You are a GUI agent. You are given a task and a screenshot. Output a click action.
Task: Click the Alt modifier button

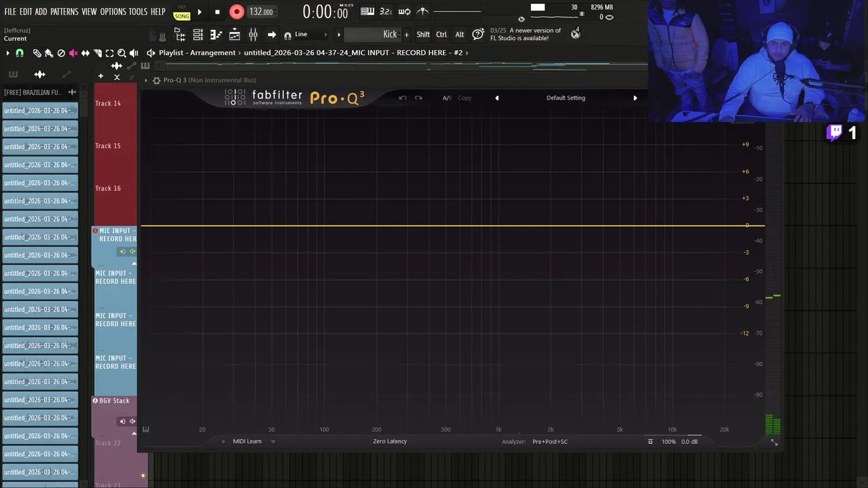coord(460,35)
